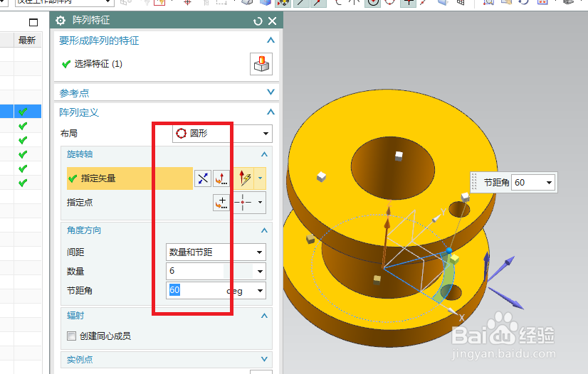588x374 pixels.
Task: Open the 间距 dropdown showing 数量和节距
Action: 216,252
